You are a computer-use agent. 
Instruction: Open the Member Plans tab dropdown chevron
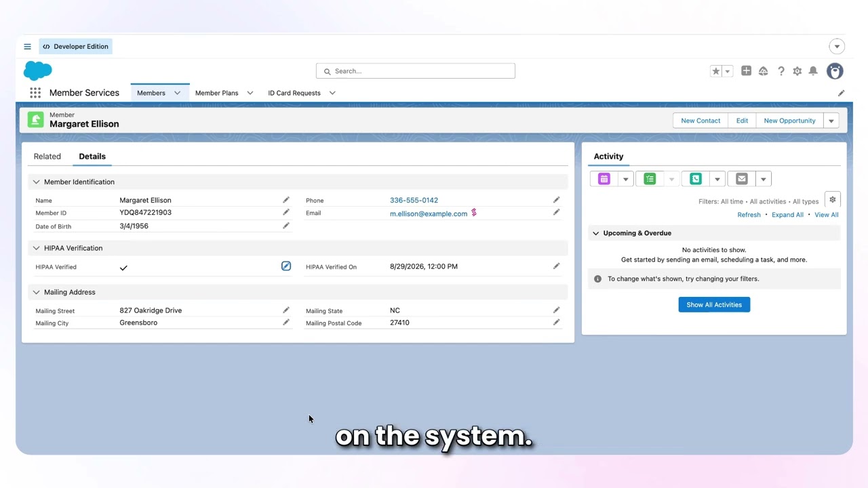pyautogui.click(x=250, y=93)
